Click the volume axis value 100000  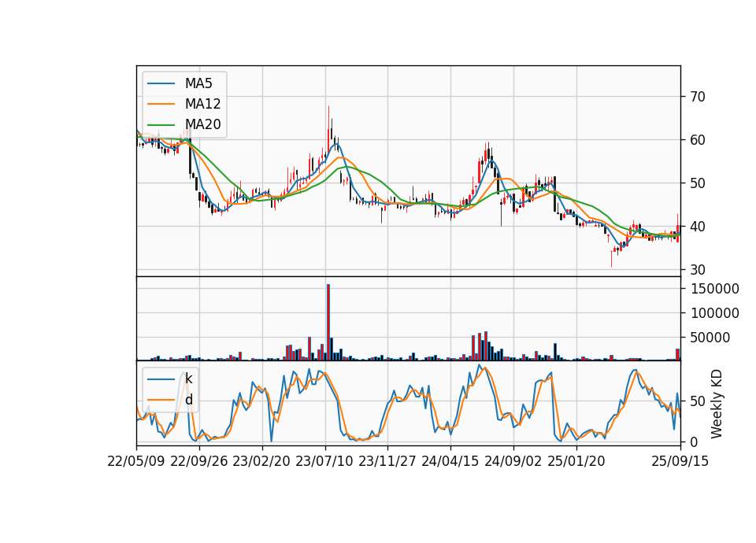(x=715, y=313)
